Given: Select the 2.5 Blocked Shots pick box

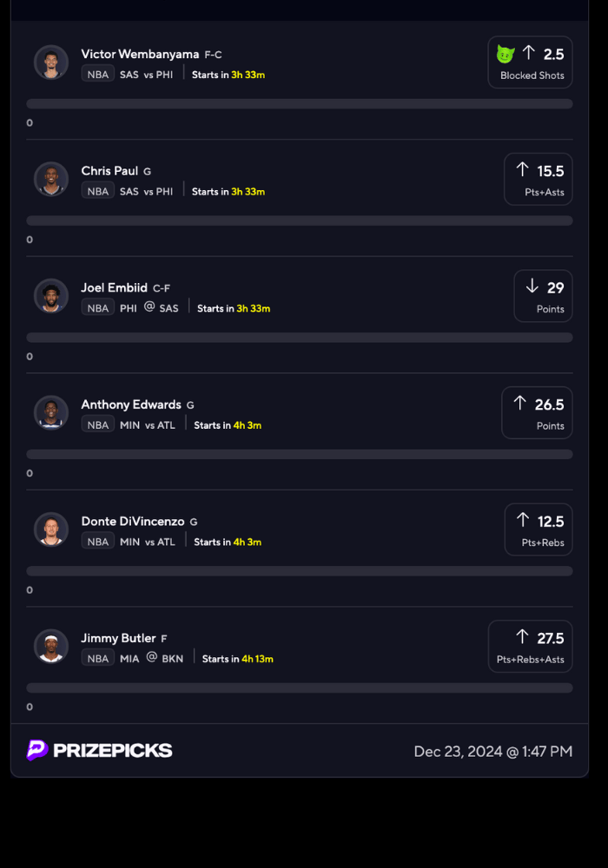Looking at the screenshot, I should pos(531,62).
